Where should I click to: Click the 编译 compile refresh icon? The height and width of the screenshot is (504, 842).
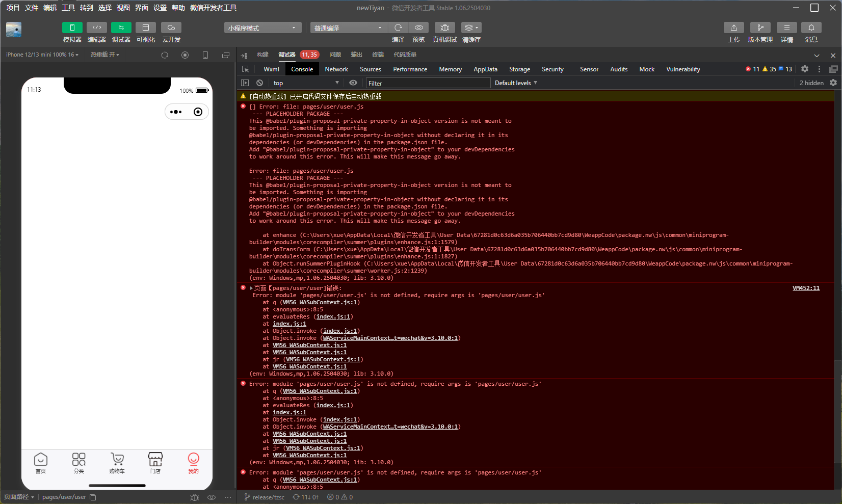point(398,28)
